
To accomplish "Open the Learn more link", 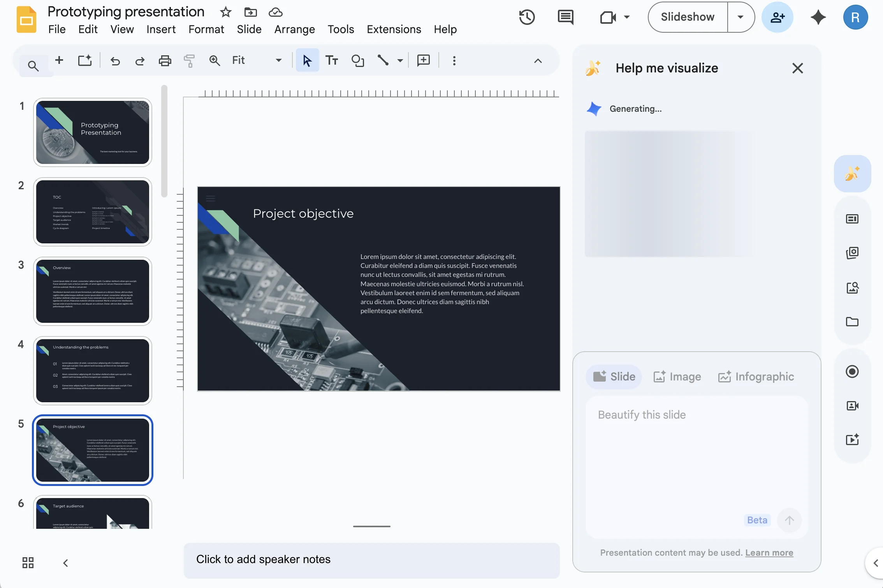I will coord(769,553).
